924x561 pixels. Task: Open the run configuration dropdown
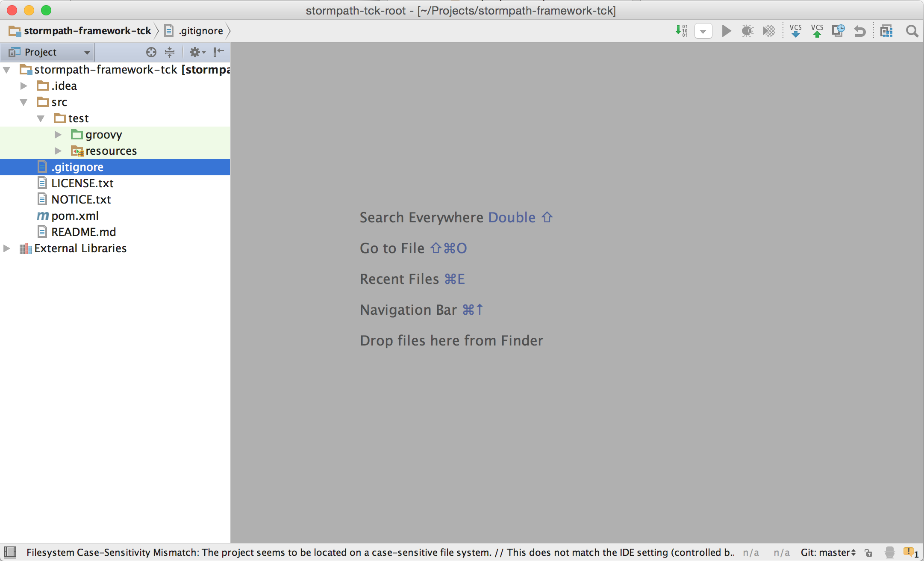(x=703, y=31)
